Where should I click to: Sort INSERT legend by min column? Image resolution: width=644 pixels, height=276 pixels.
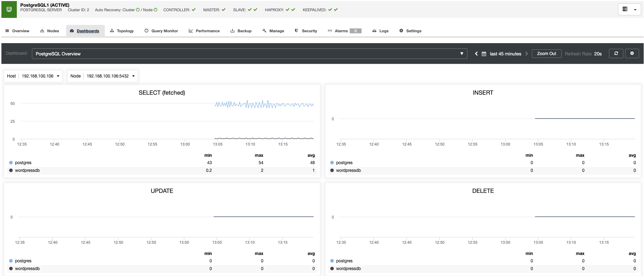529,155
